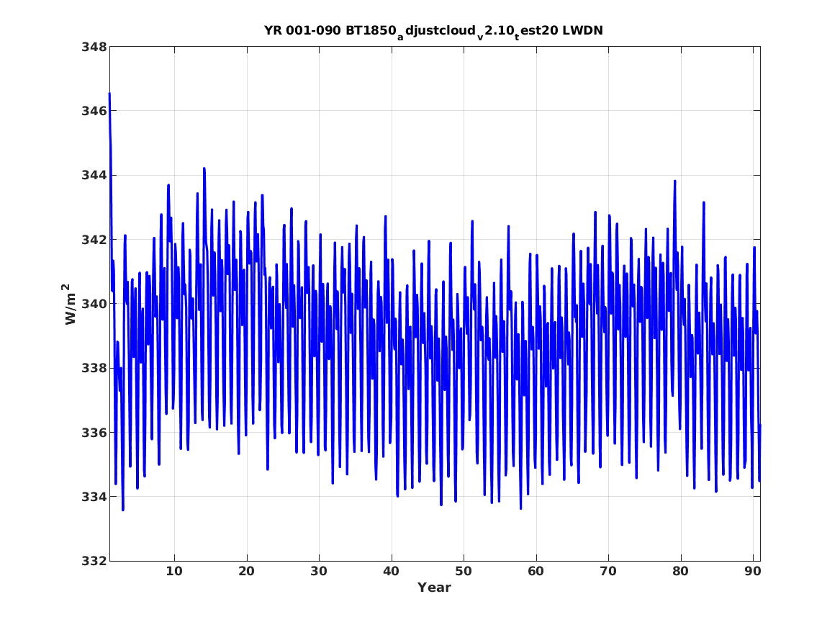Click y-axis tick label 344
840x630 pixels.
coord(94,175)
